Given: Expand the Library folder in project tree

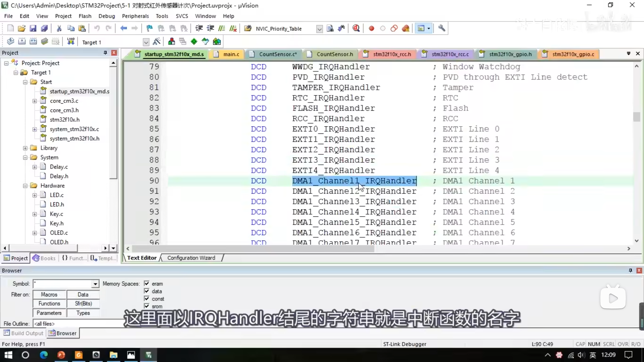Looking at the screenshot, I should coord(25,148).
